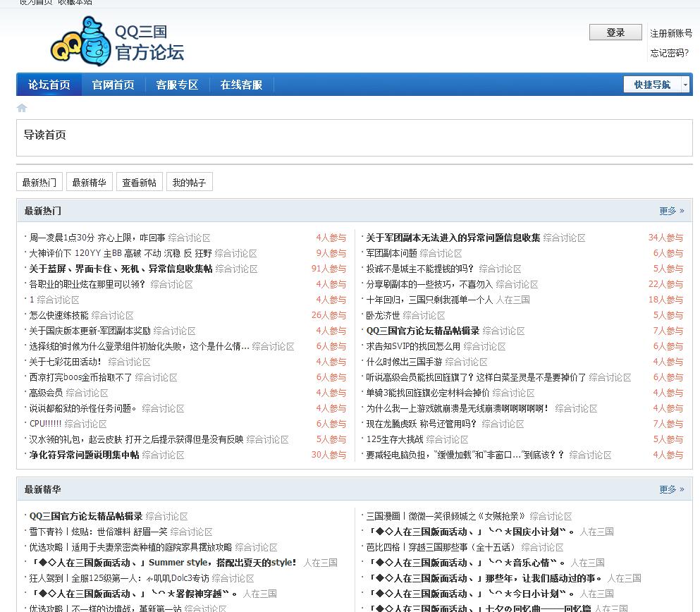This screenshot has width=700, height=612.
Task: Select 官网首页 in navigation bar
Action: (x=113, y=85)
